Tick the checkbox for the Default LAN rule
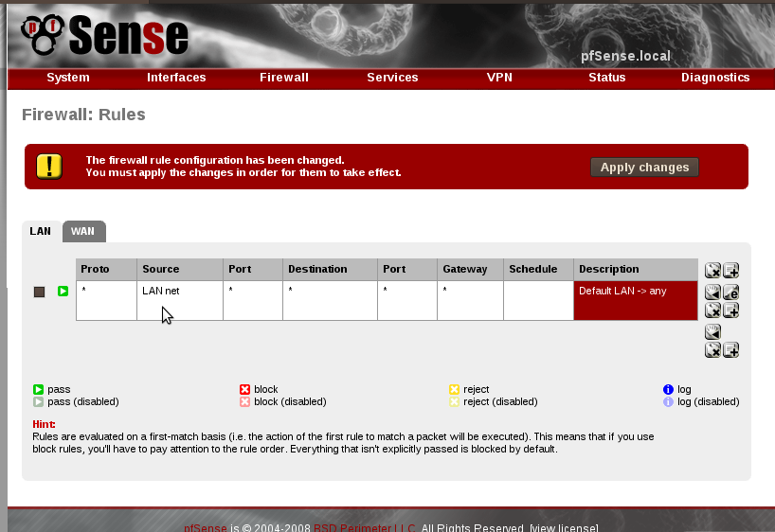775x532 pixels. 40,292
